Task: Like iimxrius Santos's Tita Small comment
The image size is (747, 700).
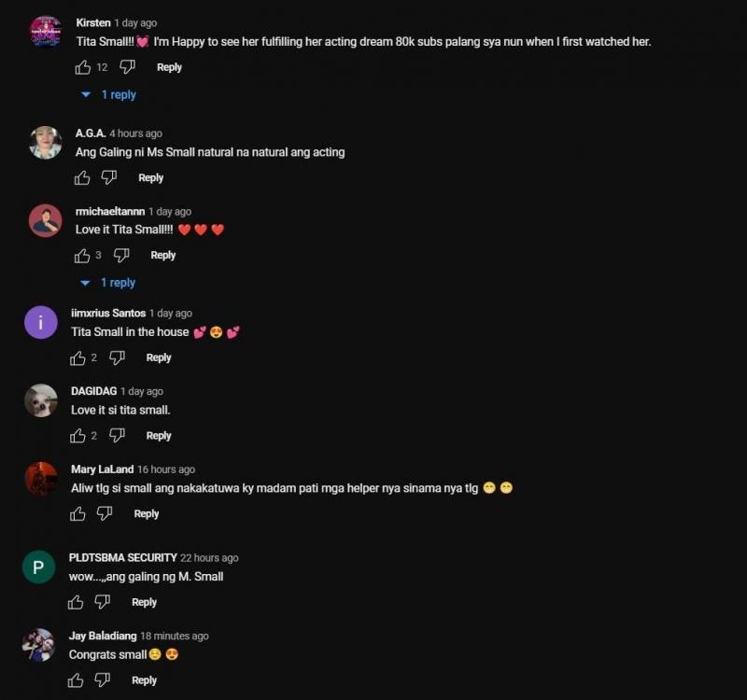Action: coord(78,358)
